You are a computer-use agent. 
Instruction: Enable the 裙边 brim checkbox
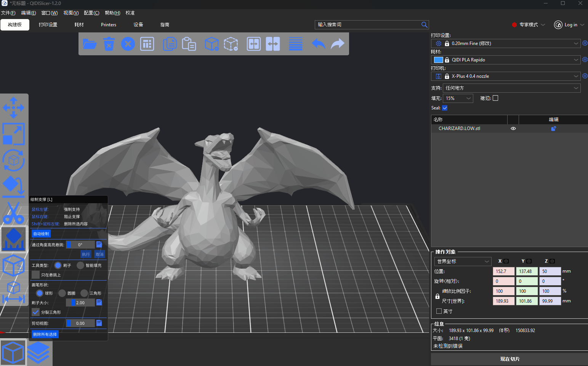pyautogui.click(x=495, y=98)
